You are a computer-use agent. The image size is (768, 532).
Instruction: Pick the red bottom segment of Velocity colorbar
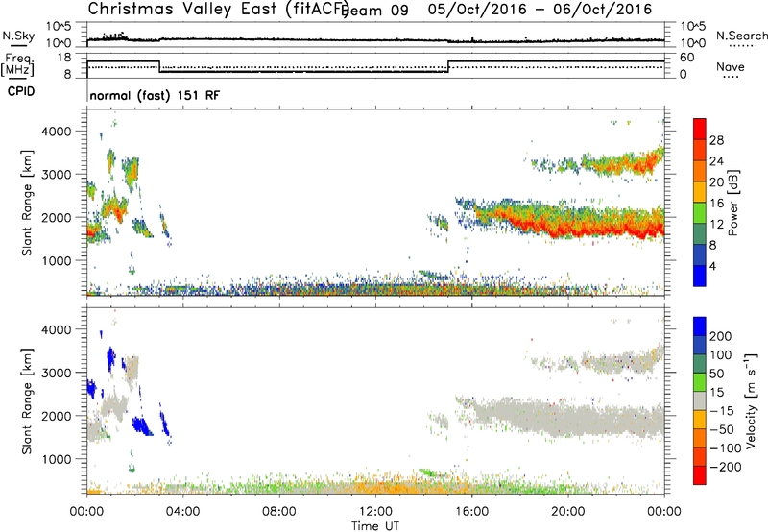point(700,475)
